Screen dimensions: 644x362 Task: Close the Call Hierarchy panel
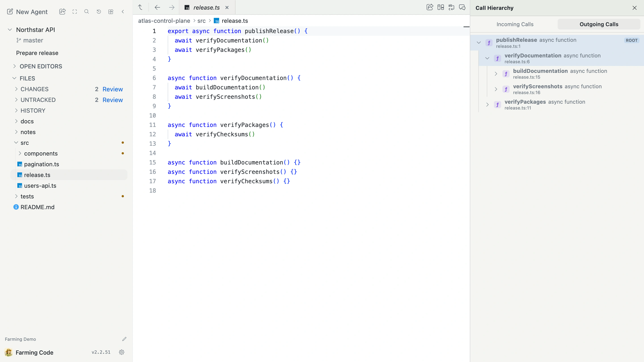pos(635,8)
